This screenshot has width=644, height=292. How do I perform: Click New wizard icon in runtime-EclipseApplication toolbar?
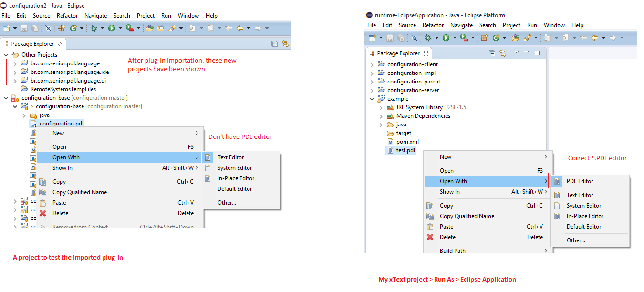click(x=372, y=38)
